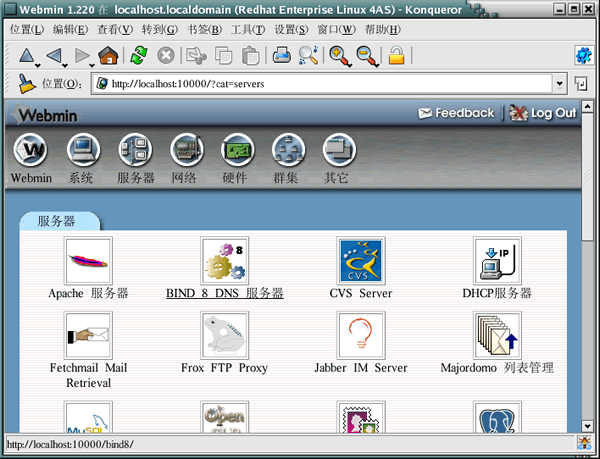Open the 转到(G) menu
This screenshot has height=459, width=600.
160,29
